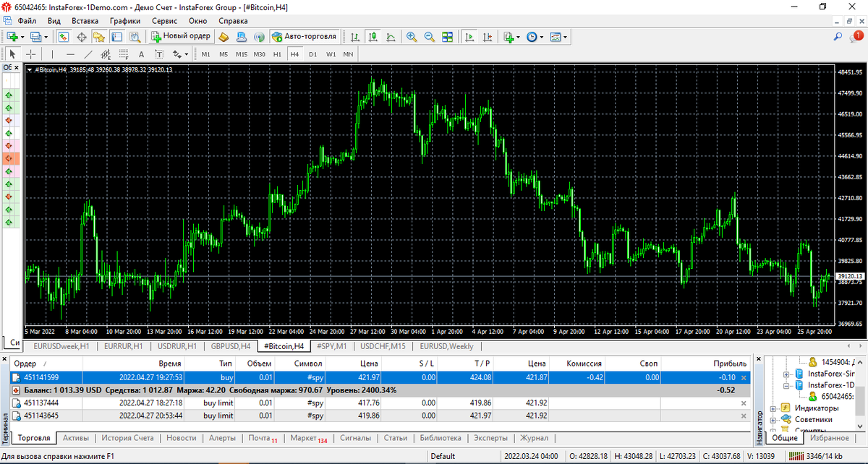Toggle chart auto scroll icon
This screenshot has height=464, width=868.
point(469,36)
